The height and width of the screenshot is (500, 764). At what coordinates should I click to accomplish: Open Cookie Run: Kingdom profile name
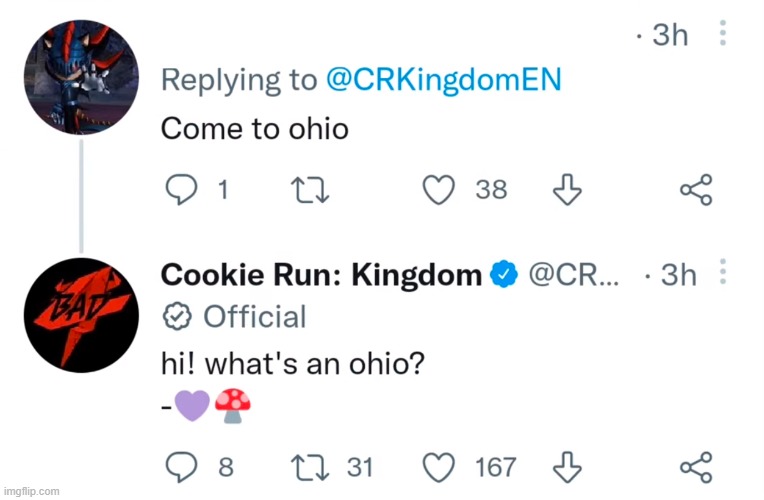click(x=321, y=275)
